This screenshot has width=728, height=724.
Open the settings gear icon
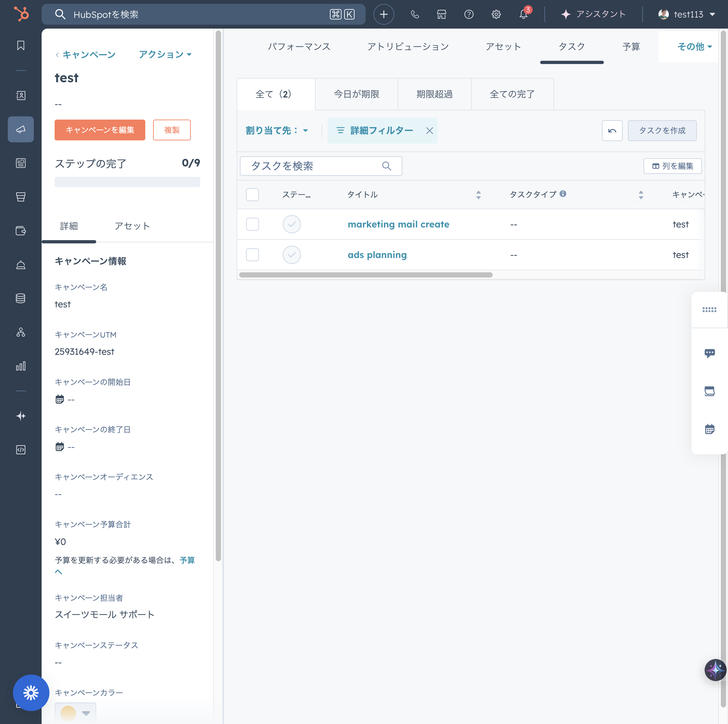[x=496, y=14]
